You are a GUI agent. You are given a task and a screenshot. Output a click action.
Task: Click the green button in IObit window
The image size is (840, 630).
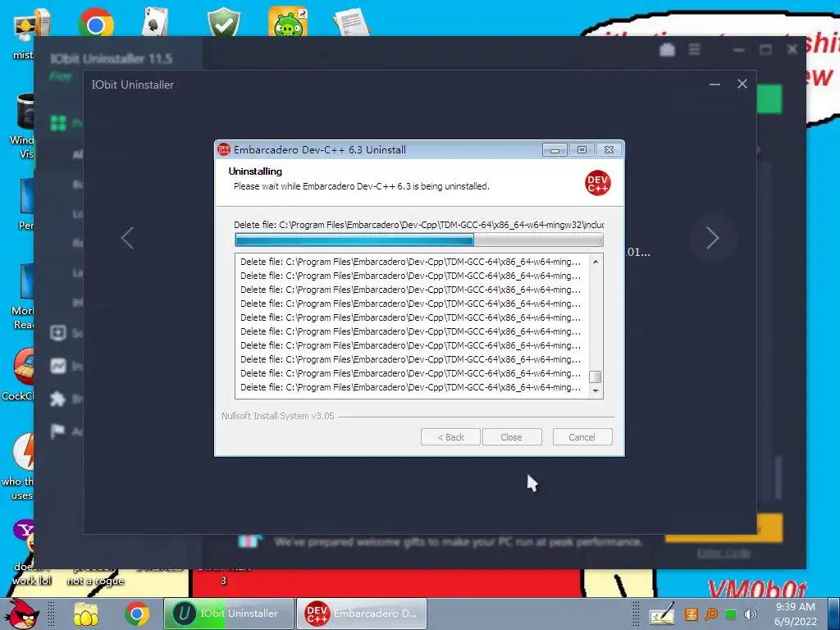click(x=769, y=99)
